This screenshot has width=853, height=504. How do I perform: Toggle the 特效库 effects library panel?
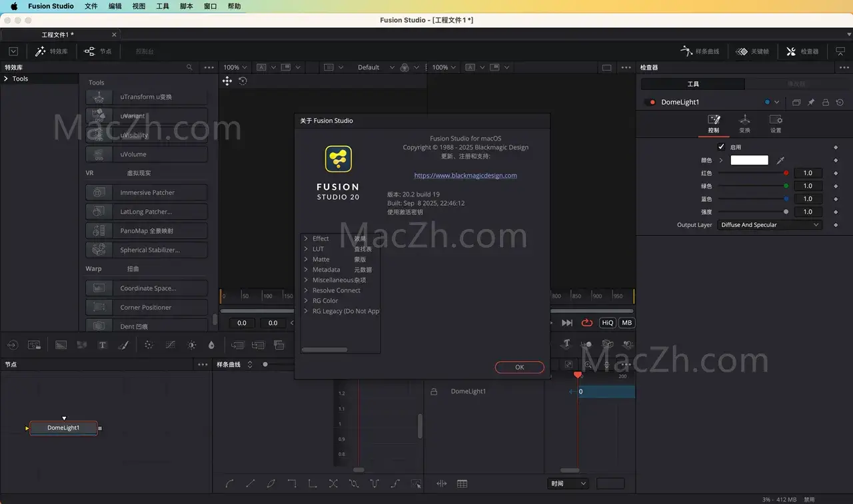click(51, 51)
